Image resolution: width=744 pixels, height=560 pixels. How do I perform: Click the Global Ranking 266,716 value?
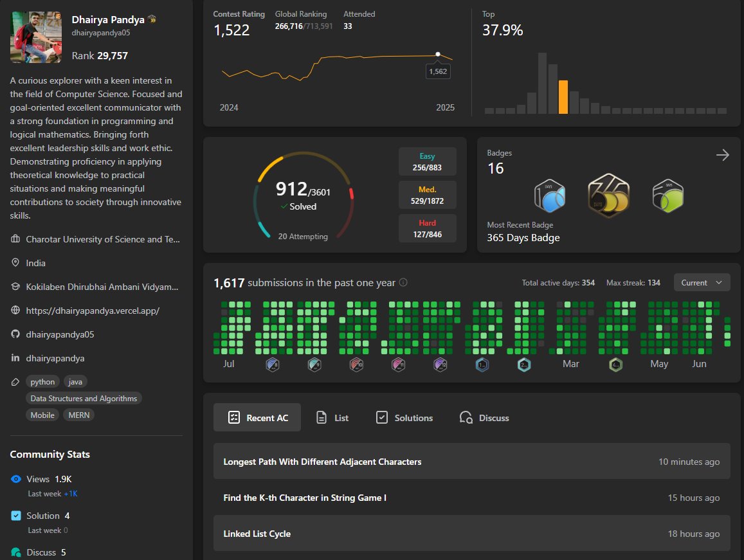coord(289,26)
